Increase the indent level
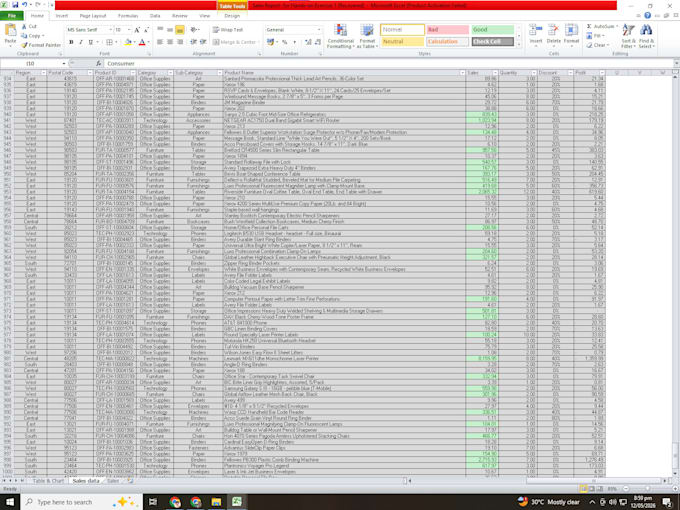 point(203,42)
